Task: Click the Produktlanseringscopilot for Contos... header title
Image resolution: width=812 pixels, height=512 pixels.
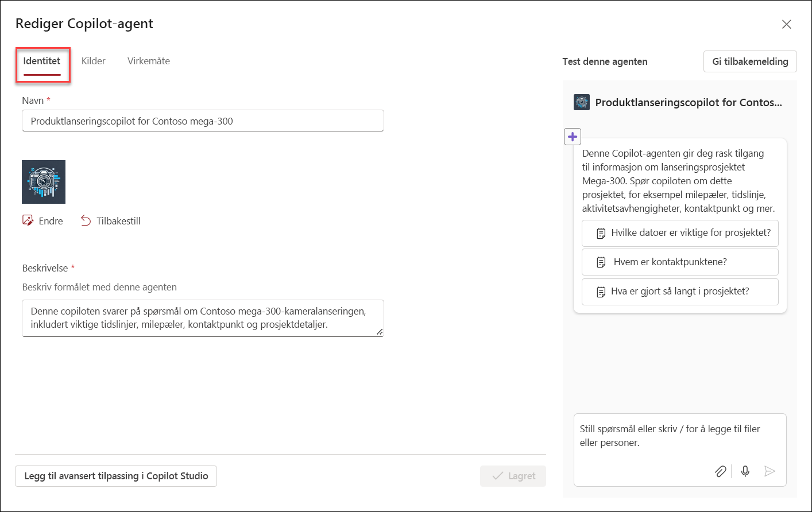Action: (689, 103)
